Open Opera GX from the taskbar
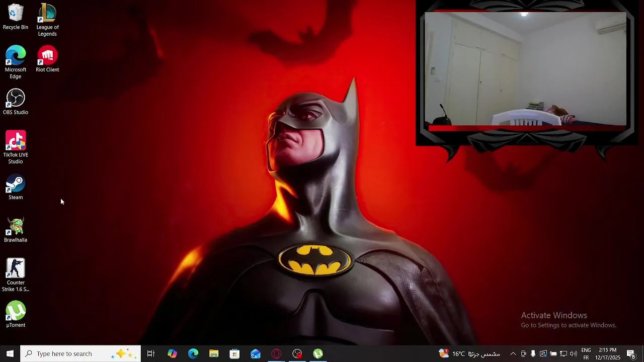Viewport: 644px width, 362px height. pyautogui.click(x=276, y=353)
